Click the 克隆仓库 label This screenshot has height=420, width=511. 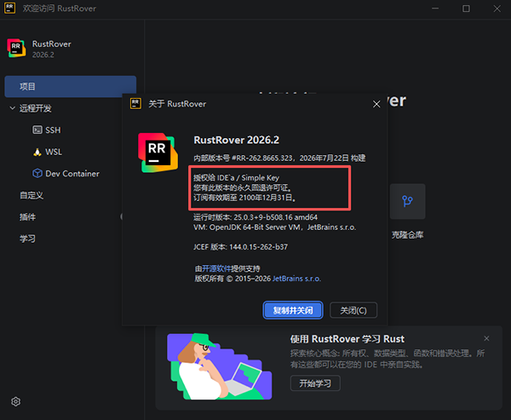click(407, 235)
